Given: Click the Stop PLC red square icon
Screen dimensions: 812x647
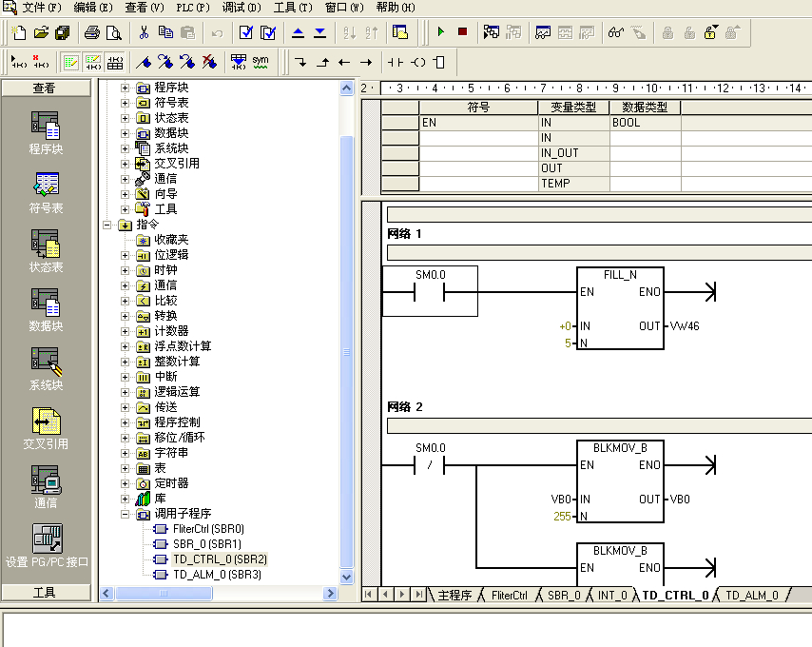Looking at the screenshot, I should 462,32.
